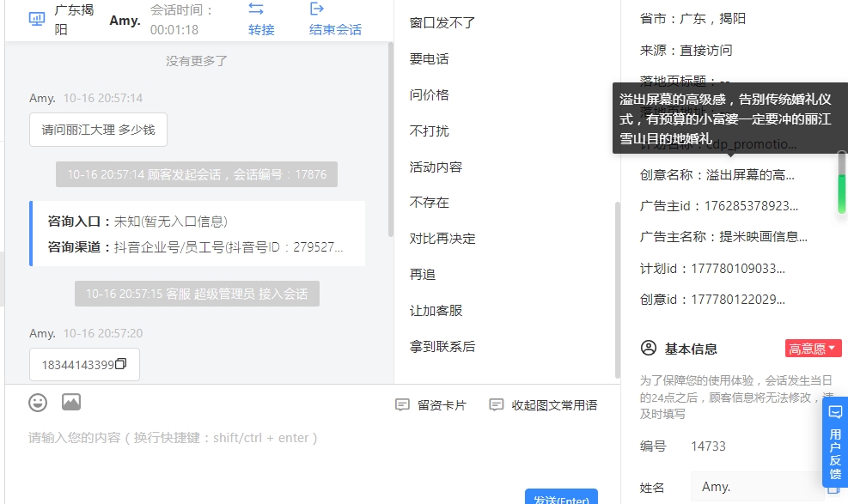
Task: Select quick phrase 不打扰
Action: click(x=429, y=131)
